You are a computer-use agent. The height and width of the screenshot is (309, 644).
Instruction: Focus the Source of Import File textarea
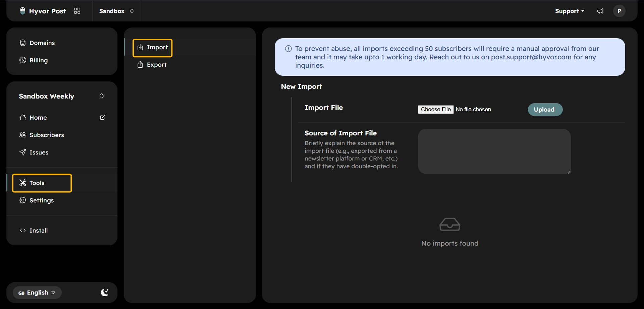(494, 151)
